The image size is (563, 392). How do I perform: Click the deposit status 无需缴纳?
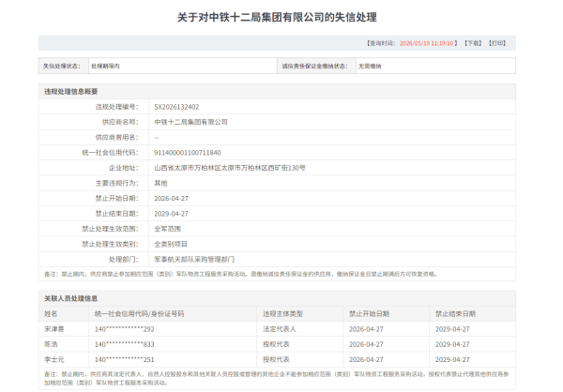(x=370, y=66)
